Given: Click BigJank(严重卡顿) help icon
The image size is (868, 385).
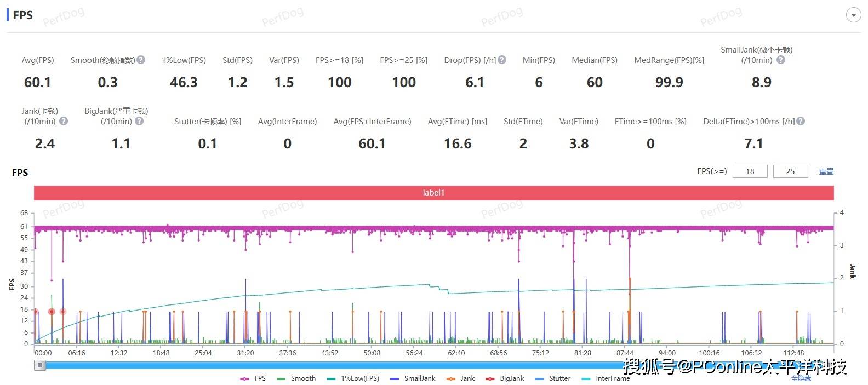Looking at the screenshot, I should (x=139, y=122).
